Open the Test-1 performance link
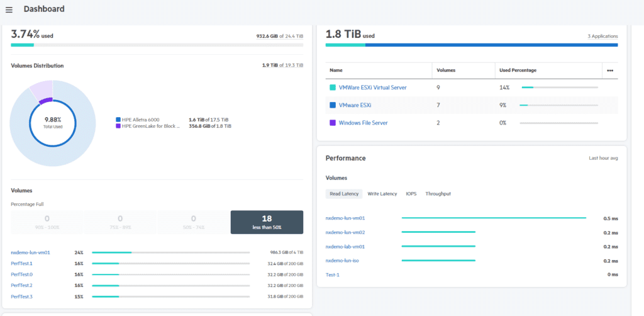644x316 pixels. (333, 275)
